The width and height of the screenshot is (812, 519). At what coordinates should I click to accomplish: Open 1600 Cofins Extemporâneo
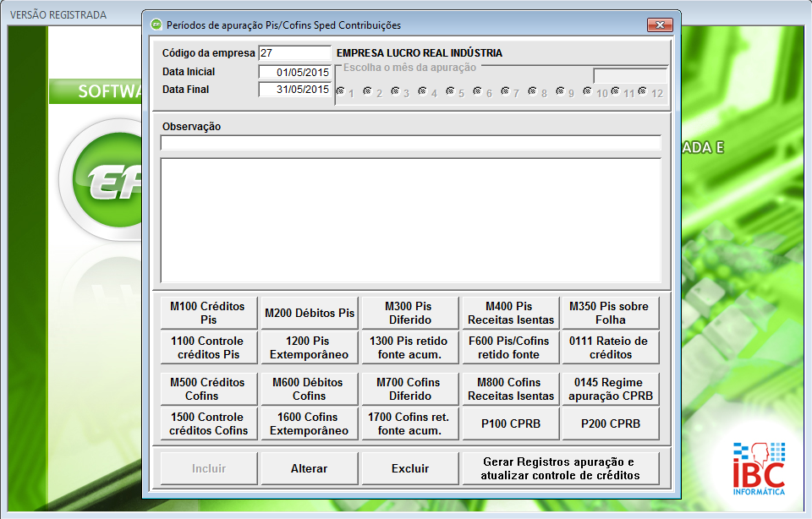tap(310, 423)
